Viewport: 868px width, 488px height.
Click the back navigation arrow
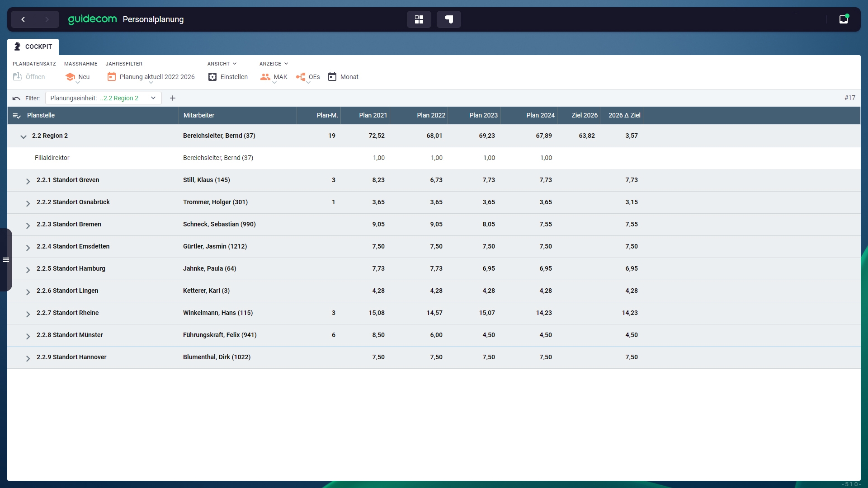(x=23, y=19)
